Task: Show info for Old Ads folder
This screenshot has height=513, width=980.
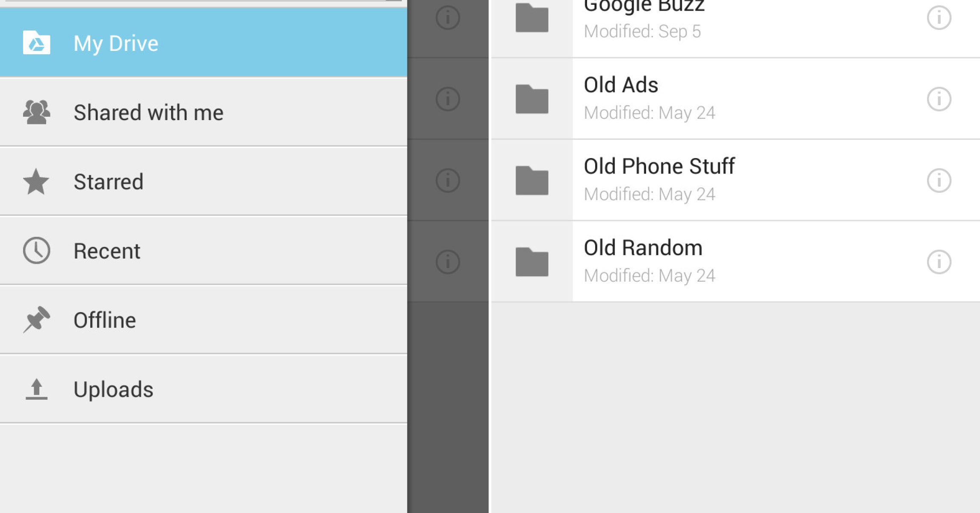Action: [x=939, y=99]
